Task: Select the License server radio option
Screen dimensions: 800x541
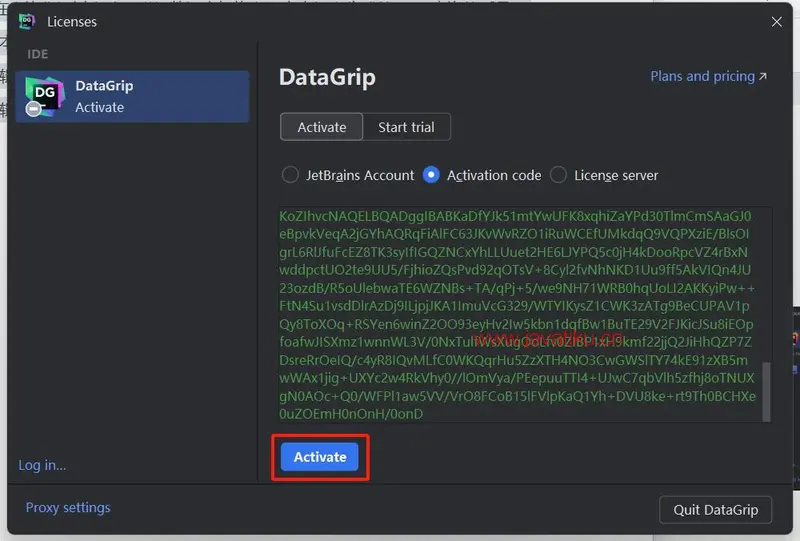Action: (559, 175)
